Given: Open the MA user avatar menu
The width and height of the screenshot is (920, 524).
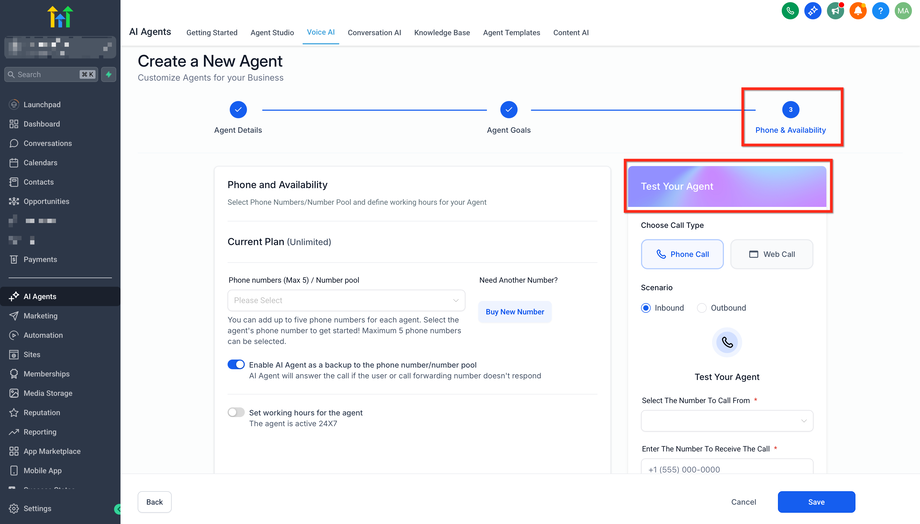Looking at the screenshot, I should 903,11.
